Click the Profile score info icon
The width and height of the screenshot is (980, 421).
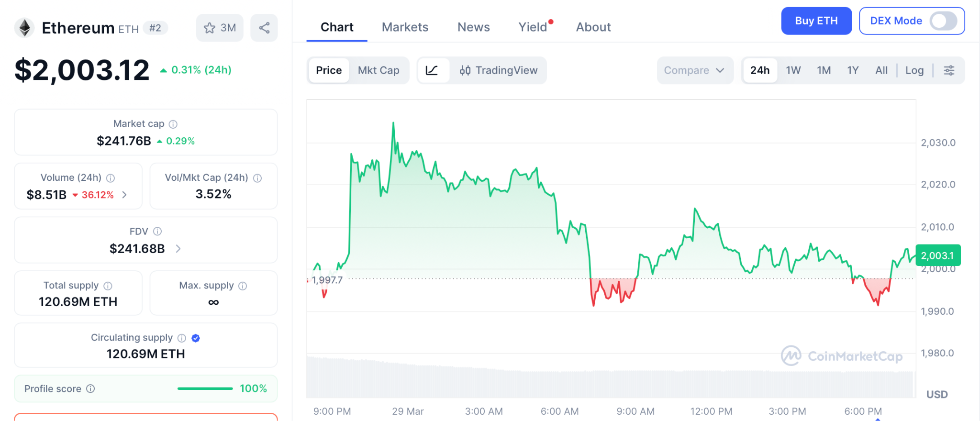[90, 389]
